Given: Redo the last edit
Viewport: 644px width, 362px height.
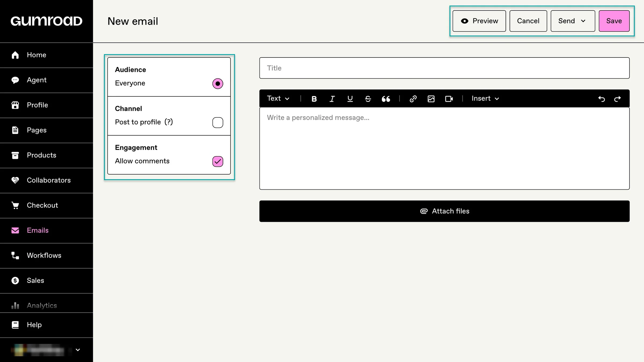Looking at the screenshot, I should [617, 99].
